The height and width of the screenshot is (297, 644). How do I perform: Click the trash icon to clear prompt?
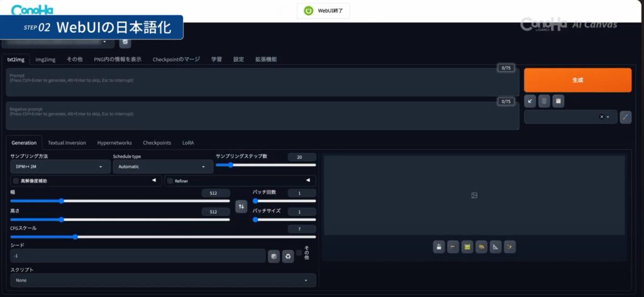click(544, 101)
